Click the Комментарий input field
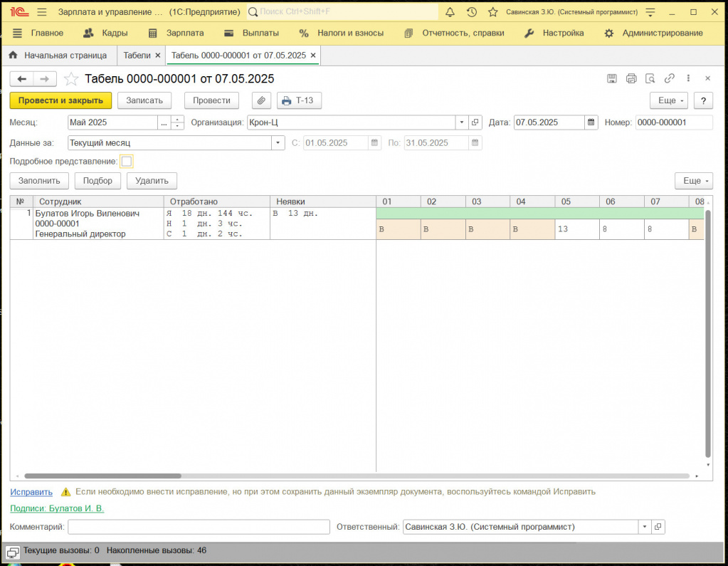 199,527
